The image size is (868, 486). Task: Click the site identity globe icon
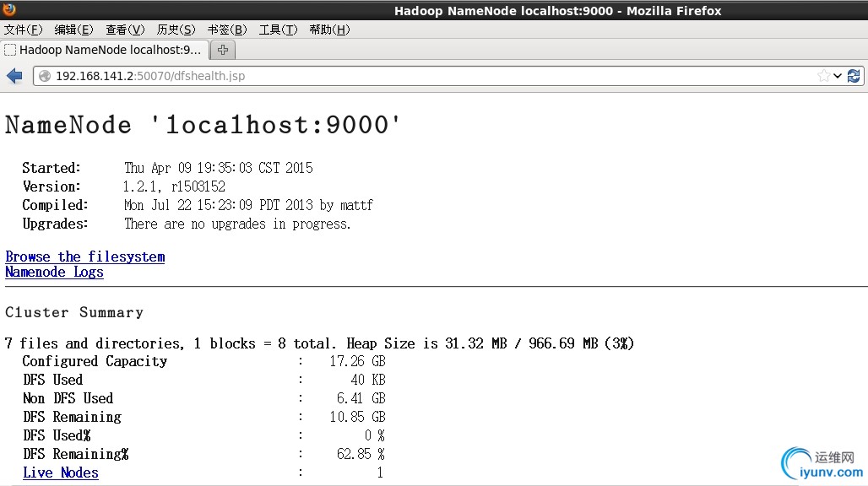coord(45,76)
